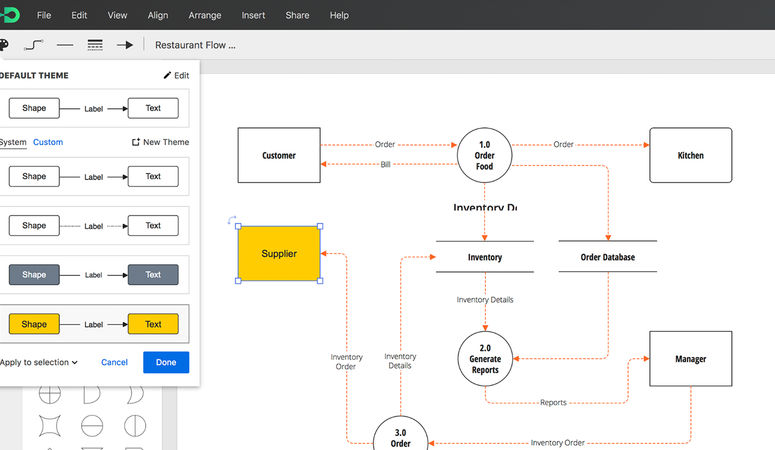Viewport: 775px width, 450px height.
Task: Select the yellow Supplier shape
Action: pos(279,254)
